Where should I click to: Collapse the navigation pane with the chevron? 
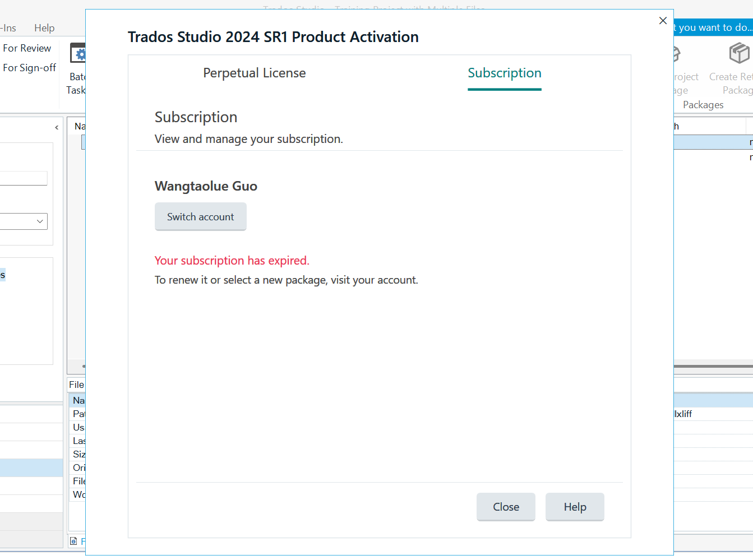pyautogui.click(x=56, y=127)
